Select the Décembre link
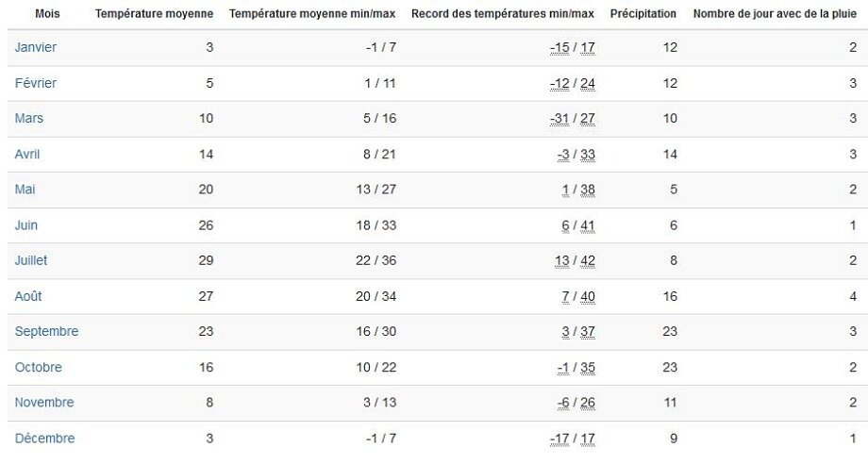868x464 pixels. [45, 439]
